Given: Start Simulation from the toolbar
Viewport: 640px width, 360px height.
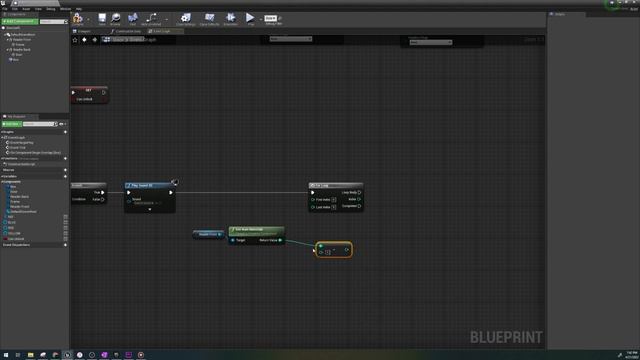Looking at the screenshot, I should [x=231, y=19].
